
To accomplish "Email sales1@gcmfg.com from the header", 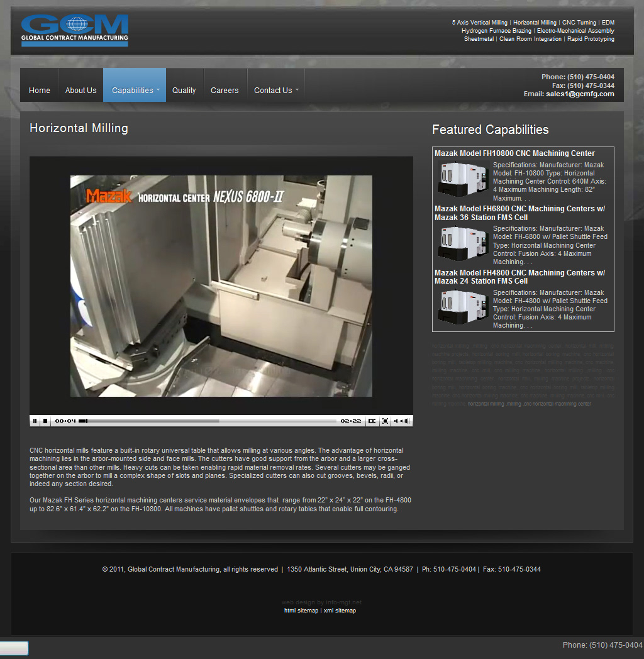I will pyautogui.click(x=580, y=94).
